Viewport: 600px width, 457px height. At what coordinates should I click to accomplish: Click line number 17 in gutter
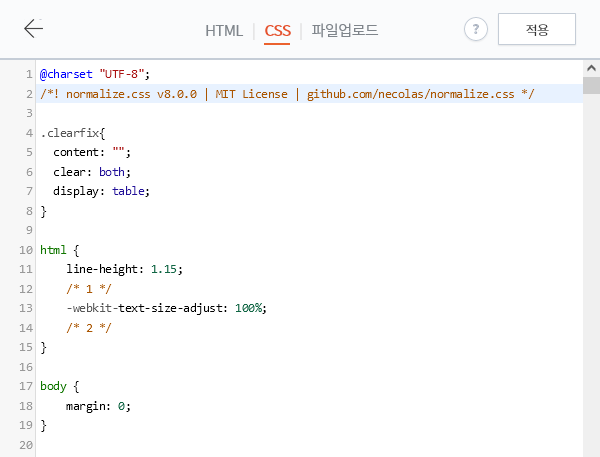click(26, 386)
